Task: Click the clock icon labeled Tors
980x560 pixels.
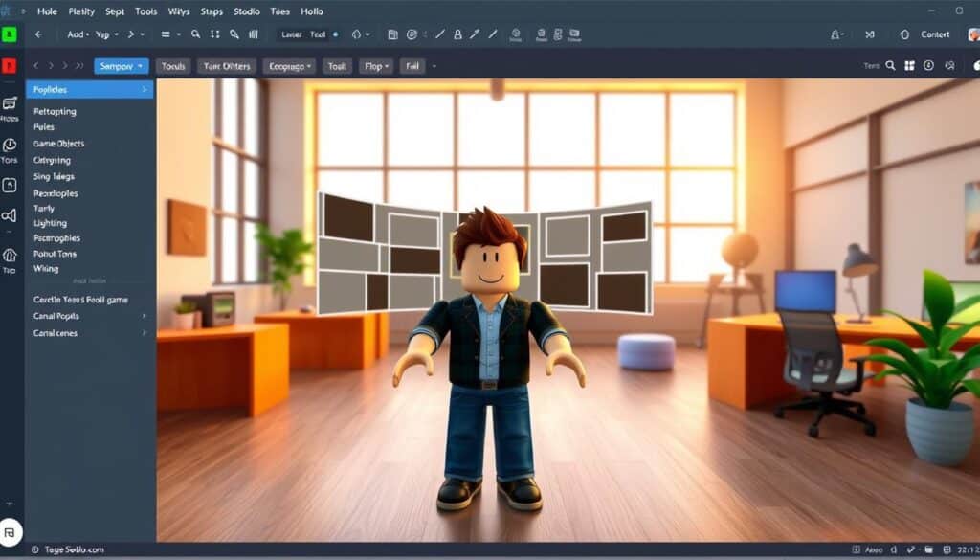Action: [x=11, y=145]
